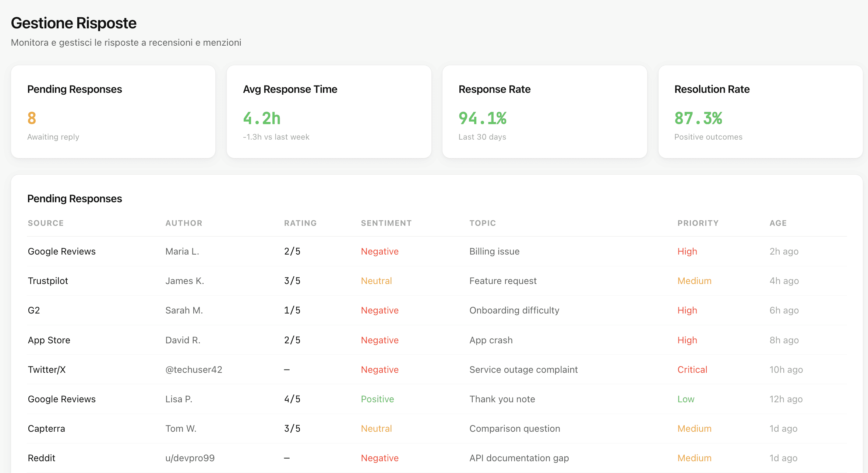
Task: Click the Critical priority label
Action: (692, 369)
